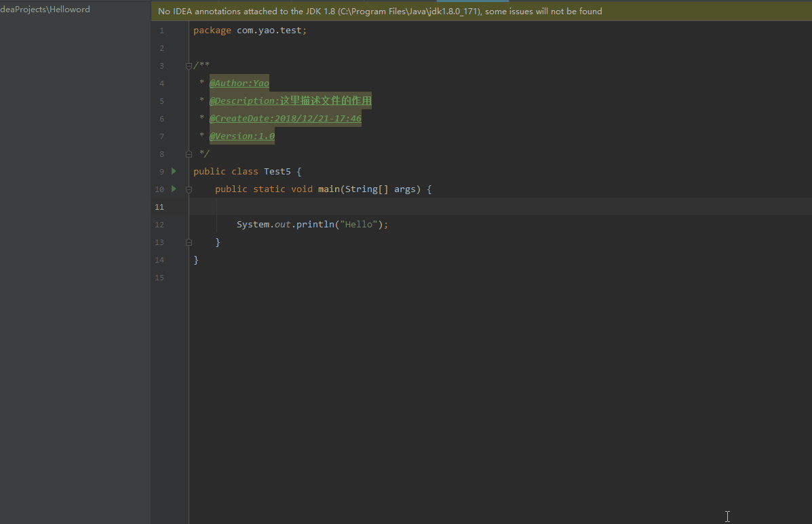This screenshot has width=812, height=524.
Task: Click the "Hello" string literal
Action: click(358, 224)
